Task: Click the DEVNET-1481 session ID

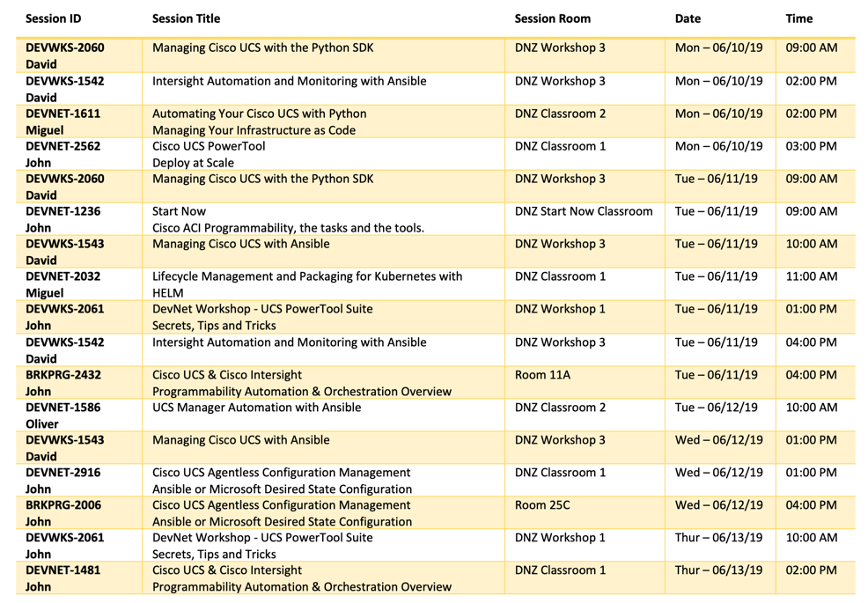Action: click(63, 570)
